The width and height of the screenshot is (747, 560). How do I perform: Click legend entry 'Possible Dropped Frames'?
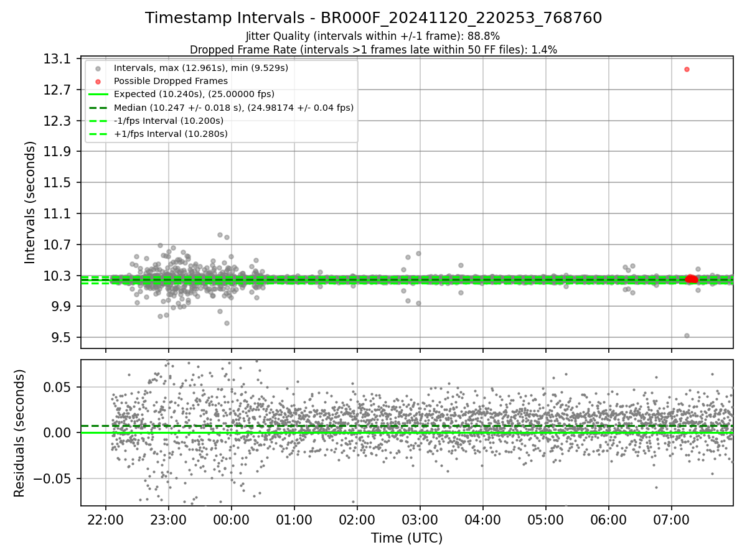pos(171,81)
